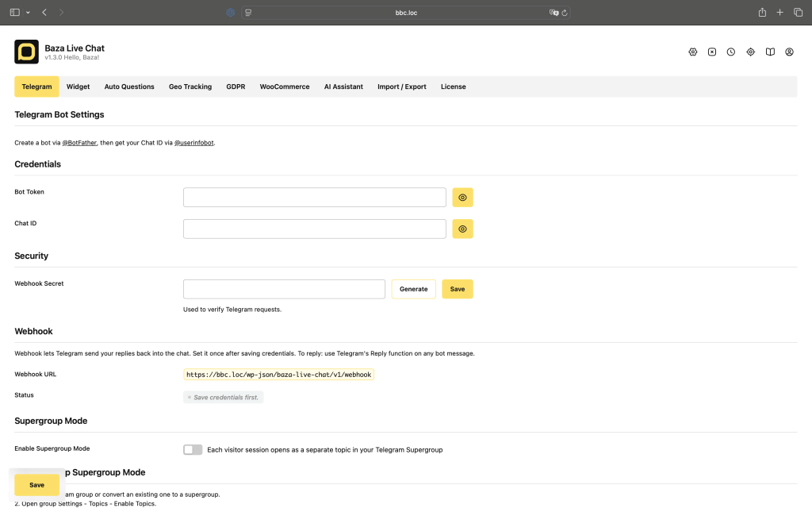Click the floating Save button at bottom

[x=36, y=485]
